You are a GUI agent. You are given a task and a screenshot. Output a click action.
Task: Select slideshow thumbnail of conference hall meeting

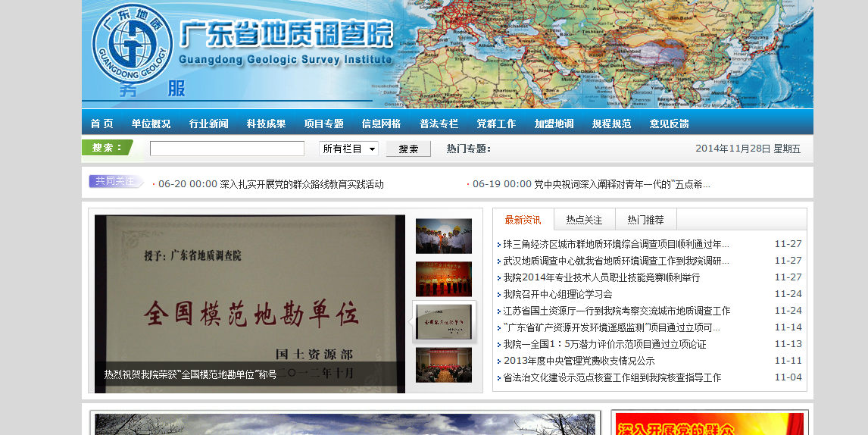(443, 365)
